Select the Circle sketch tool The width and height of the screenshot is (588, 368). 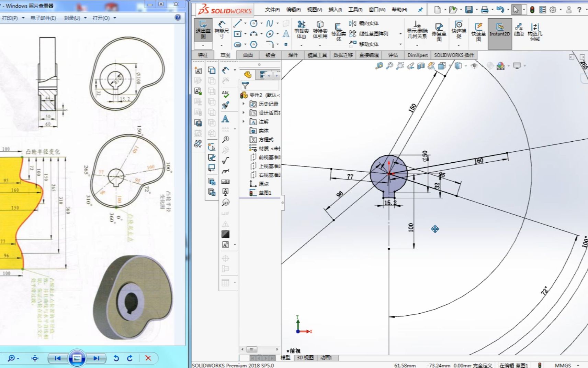254,23
